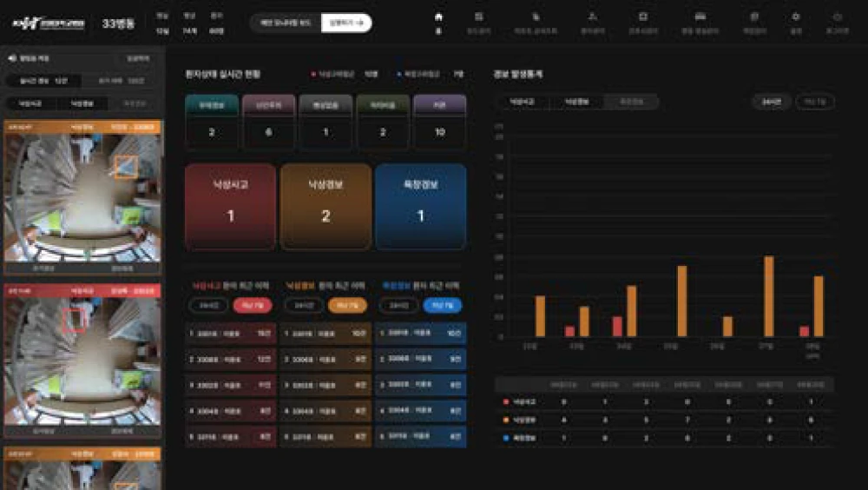Viewport: 868px width, 490px height.
Task: Open the patient management person icon
Action: coord(592,17)
